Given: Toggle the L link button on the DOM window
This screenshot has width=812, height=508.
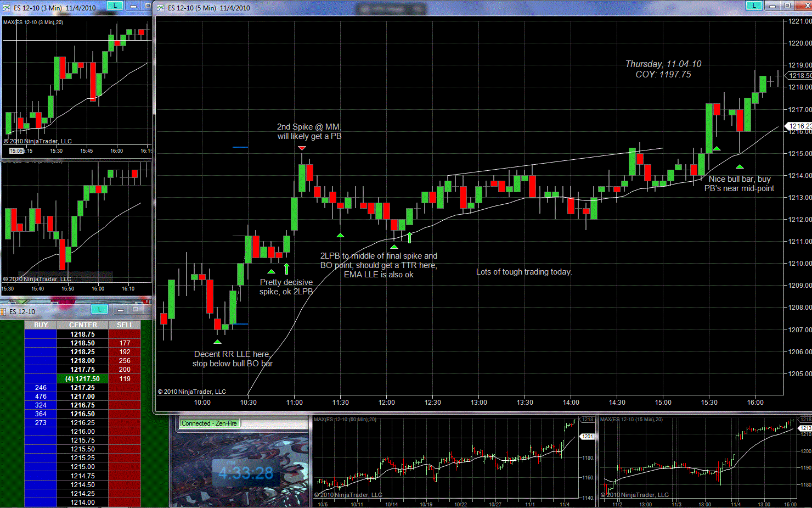Looking at the screenshot, I should click(99, 310).
